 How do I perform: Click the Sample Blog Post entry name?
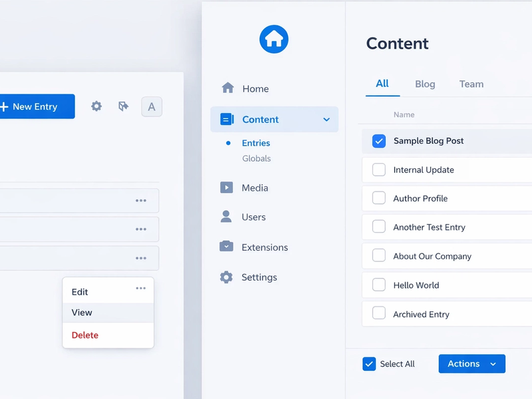point(428,141)
